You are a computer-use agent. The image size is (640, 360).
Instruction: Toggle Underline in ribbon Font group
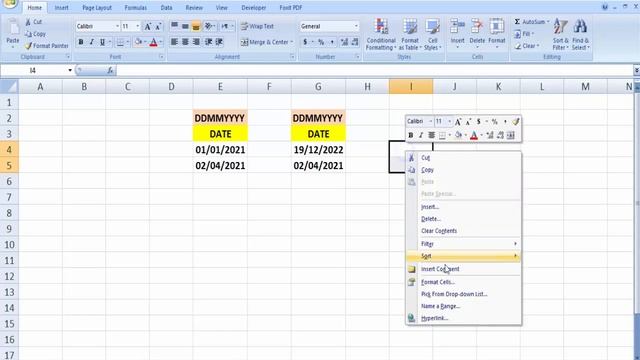tap(102, 42)
